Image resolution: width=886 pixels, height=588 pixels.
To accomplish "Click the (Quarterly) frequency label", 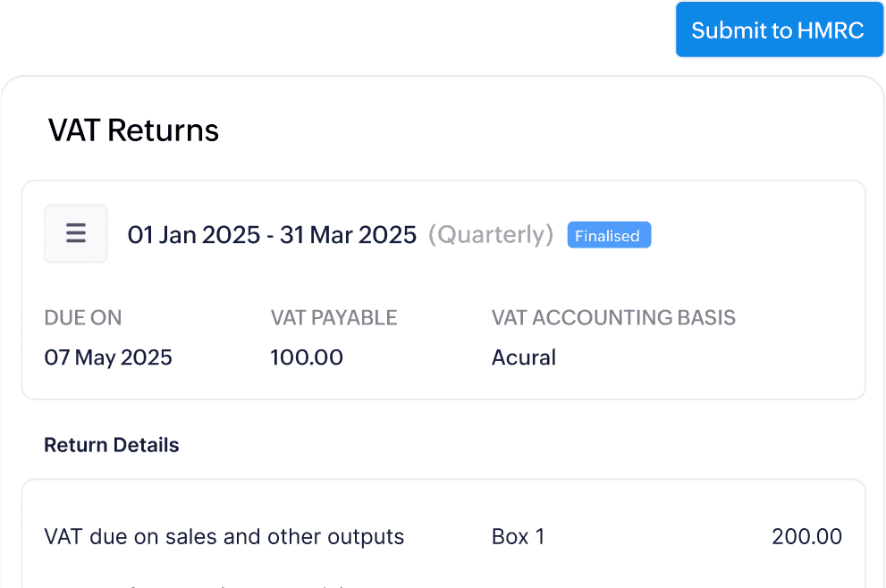I will (x=491, y=235).
